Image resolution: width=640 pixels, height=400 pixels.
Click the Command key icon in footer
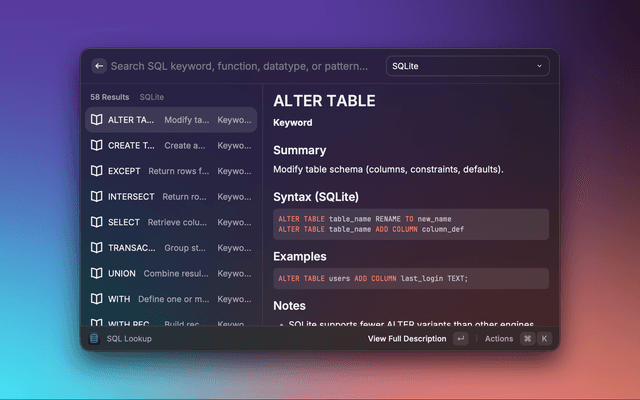point(527,339)
